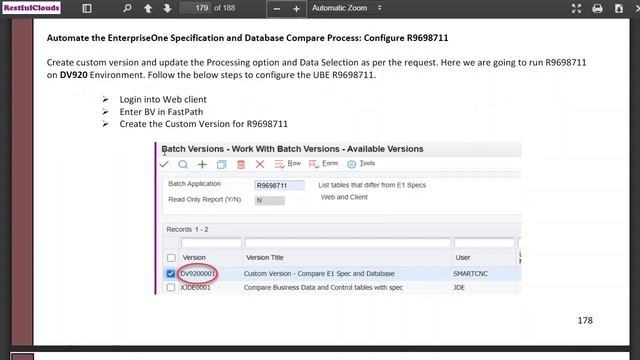Click the Read Only Report field showing N
This screenshot has height=360, width=640.
coord(269,200)
